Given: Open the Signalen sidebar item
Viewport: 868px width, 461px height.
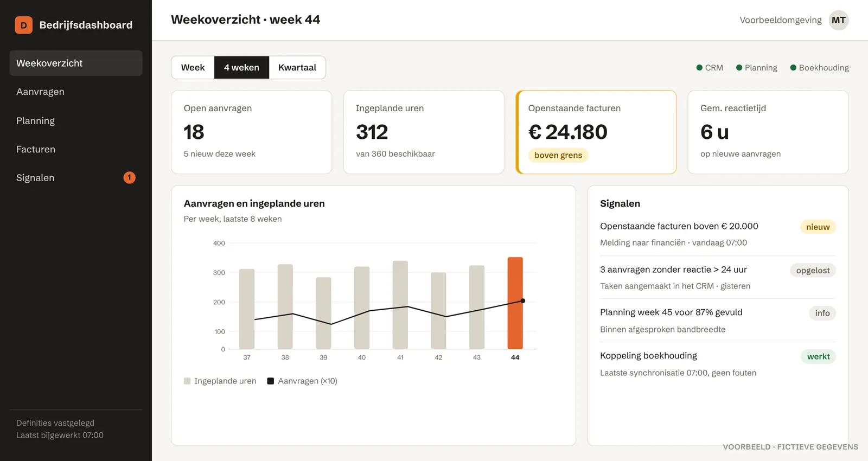Looking at the screenshot, I should click(x=76, y=177).
